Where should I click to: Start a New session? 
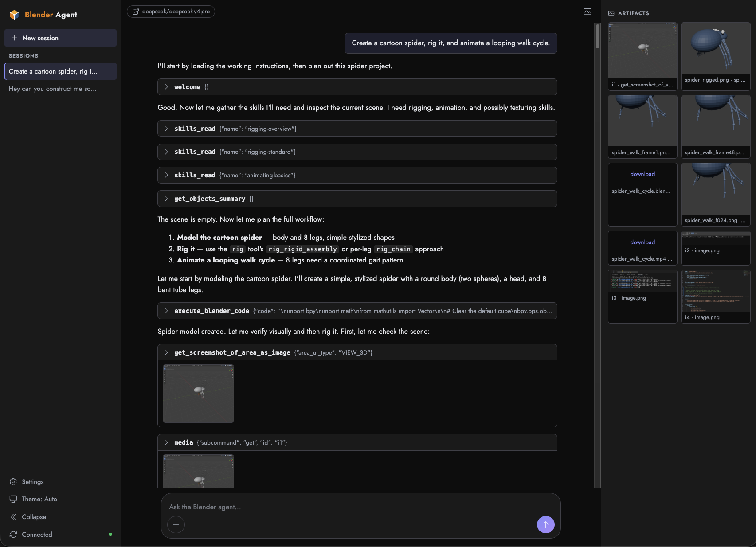point(61,38)
